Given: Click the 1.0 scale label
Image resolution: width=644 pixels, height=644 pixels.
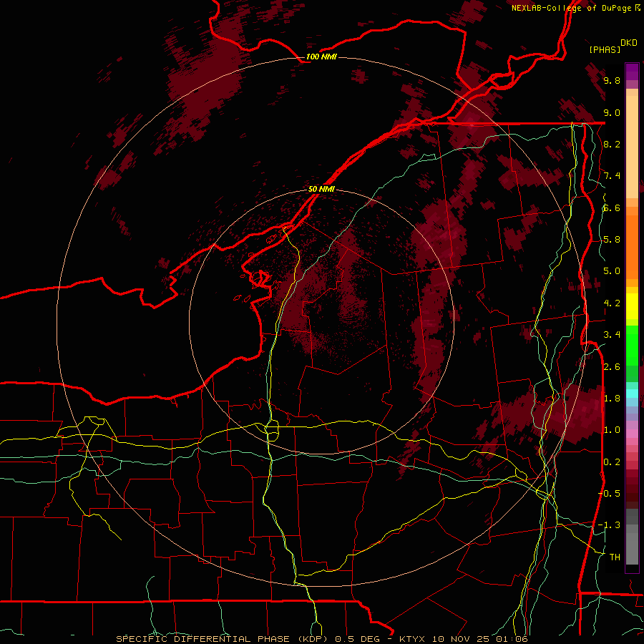Looking at the screenshot, I should 612,430.
